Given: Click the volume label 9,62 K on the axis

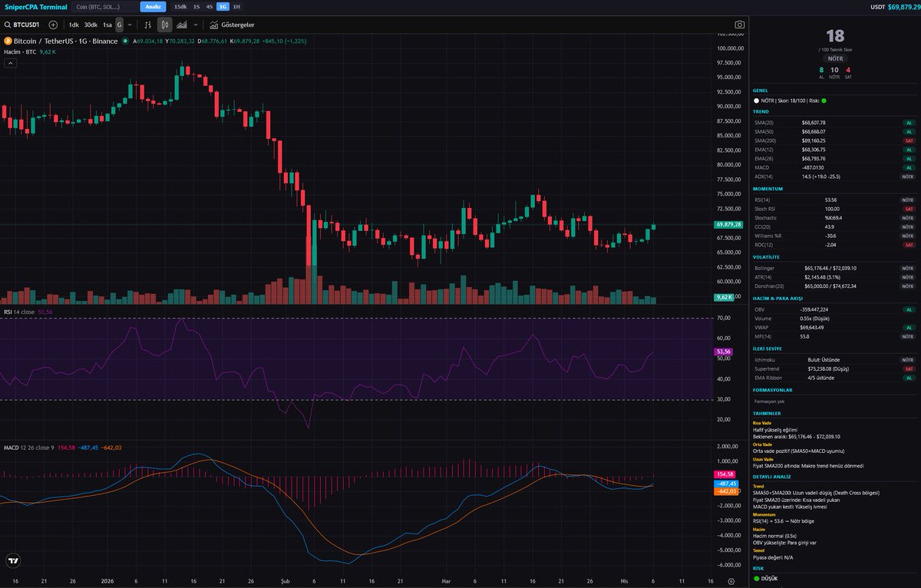Looking at the screenshot, I should click(x=724, y=297).
